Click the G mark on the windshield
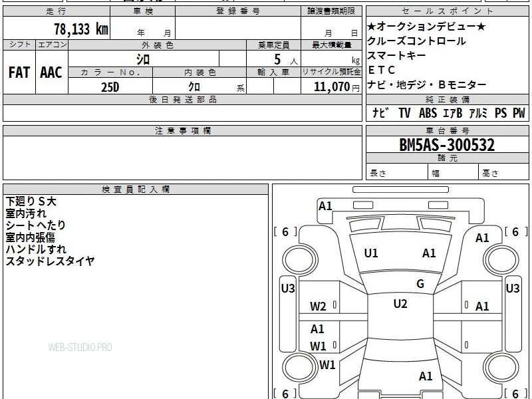 pos(420,284)
